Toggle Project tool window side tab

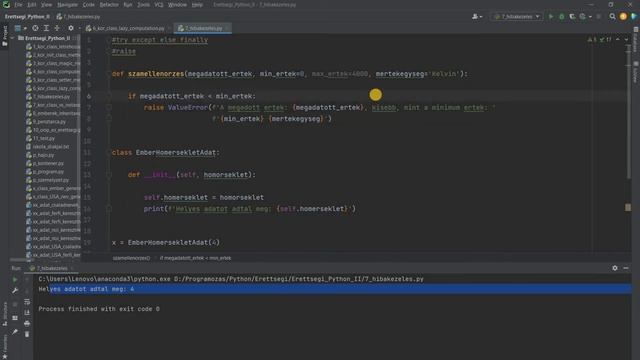pyautogui.click(x=4, y=36)
